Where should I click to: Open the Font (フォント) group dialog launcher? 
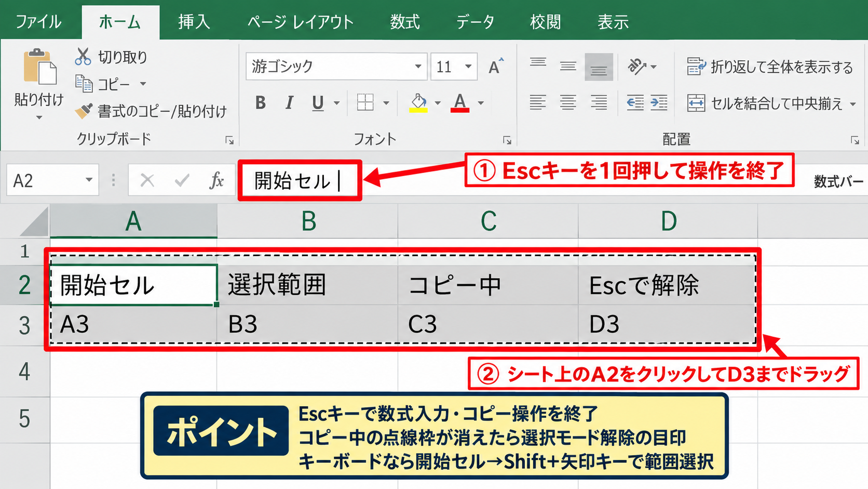[507, 140]
